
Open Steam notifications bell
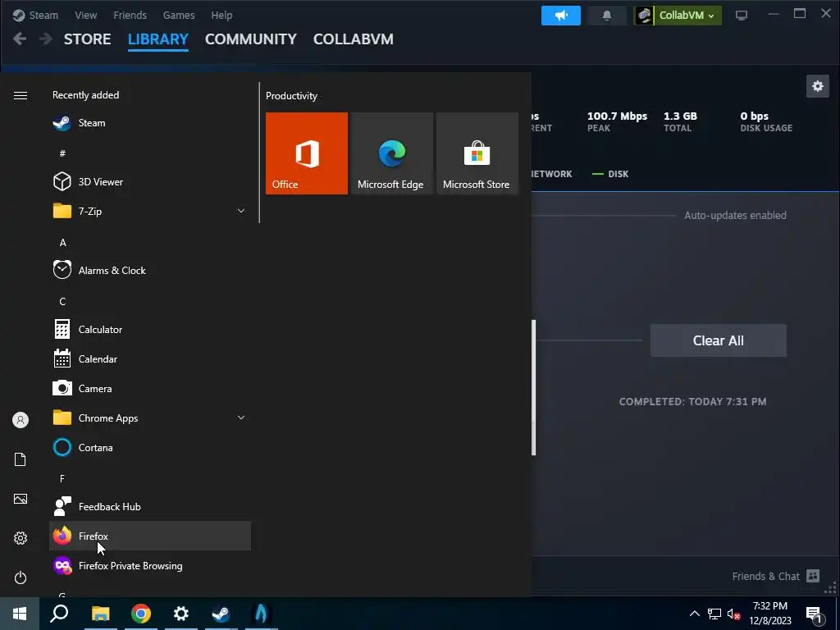[606, 16]
